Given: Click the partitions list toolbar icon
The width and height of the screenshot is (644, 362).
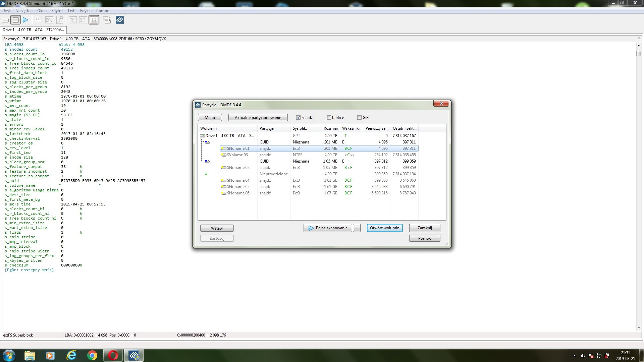Looking at the screenshot, I should pyautogui.click(x=15, y=20).
